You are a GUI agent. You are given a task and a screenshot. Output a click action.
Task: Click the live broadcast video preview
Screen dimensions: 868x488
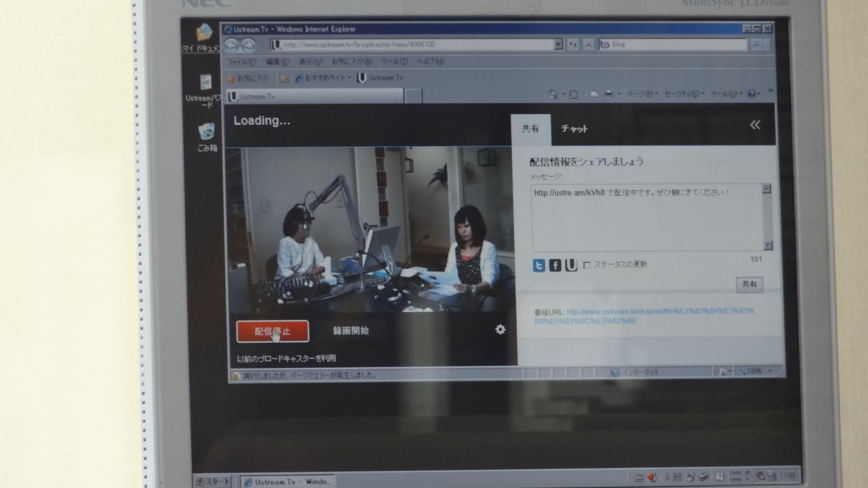(x=370, y=229)
